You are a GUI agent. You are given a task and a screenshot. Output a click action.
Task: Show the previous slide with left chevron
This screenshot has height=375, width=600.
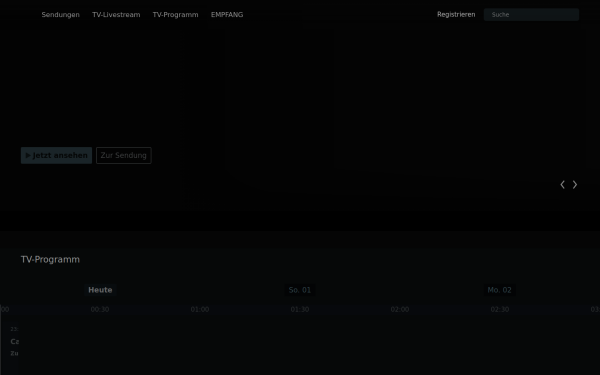[562, 184]
